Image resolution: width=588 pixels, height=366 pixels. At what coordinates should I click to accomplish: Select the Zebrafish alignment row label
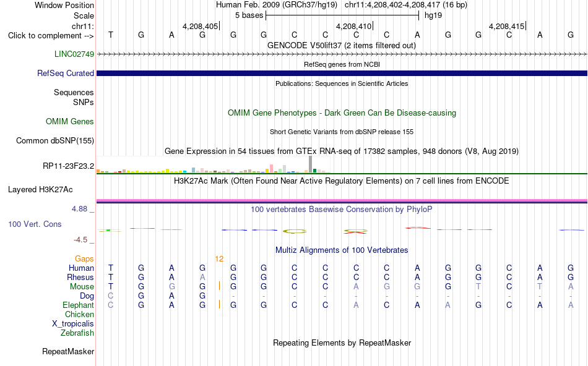coord(77,333)
